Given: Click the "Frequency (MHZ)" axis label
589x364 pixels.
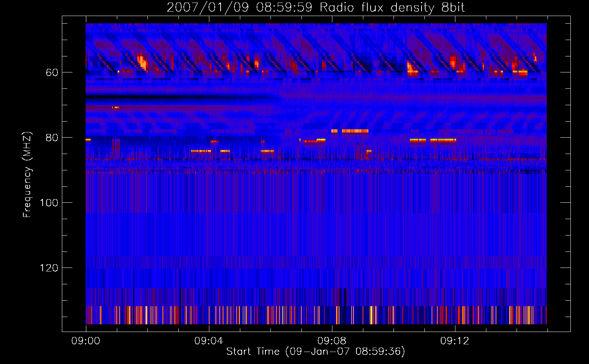Looking at the screenshot, I should click(x=27, y=175).
